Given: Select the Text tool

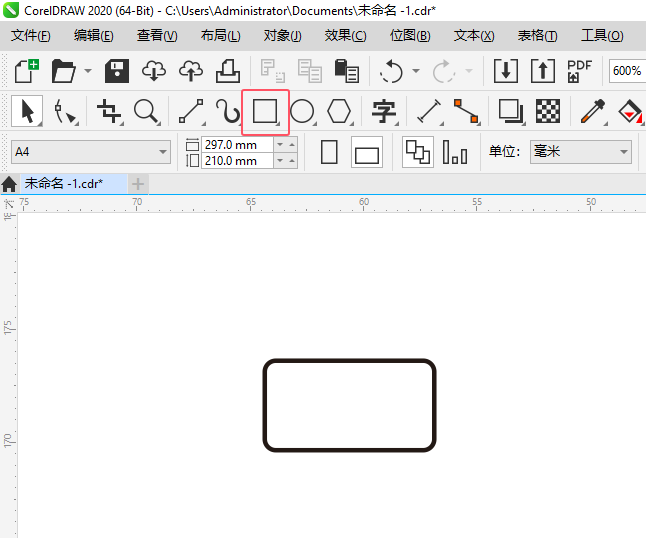Looking at the screenshot, I should [x=384, y=111].
